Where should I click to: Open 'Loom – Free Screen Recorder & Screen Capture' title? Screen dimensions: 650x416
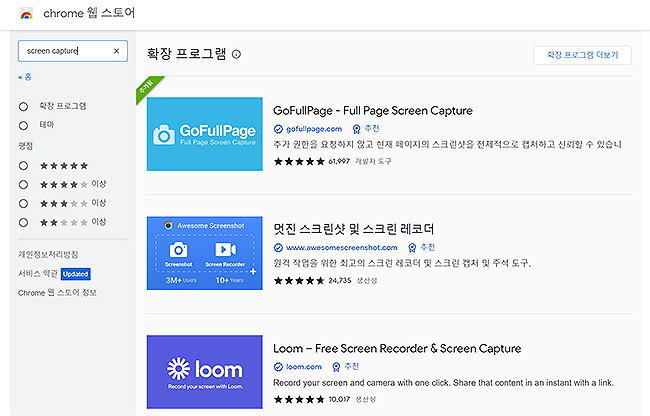(x=397, y=348)
